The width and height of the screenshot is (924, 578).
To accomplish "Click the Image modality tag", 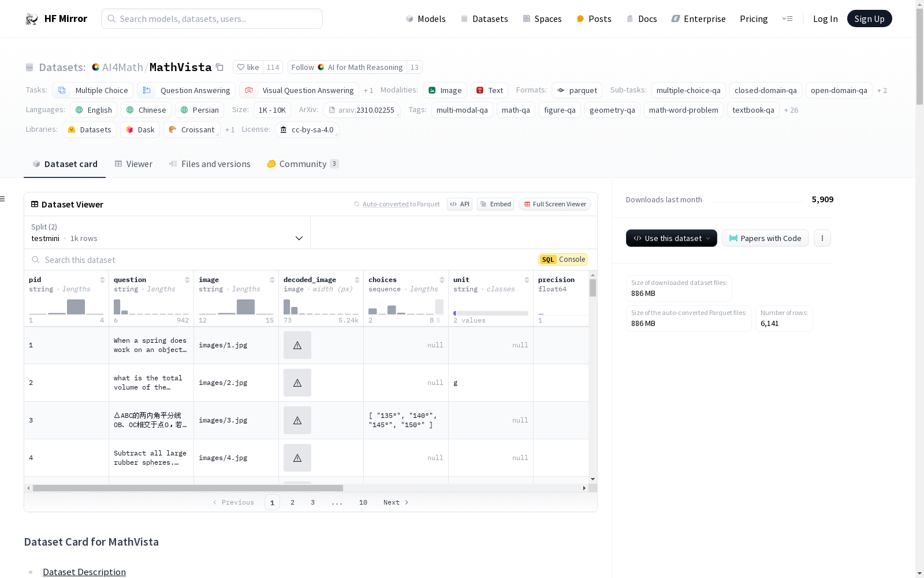I will (445, 90).
